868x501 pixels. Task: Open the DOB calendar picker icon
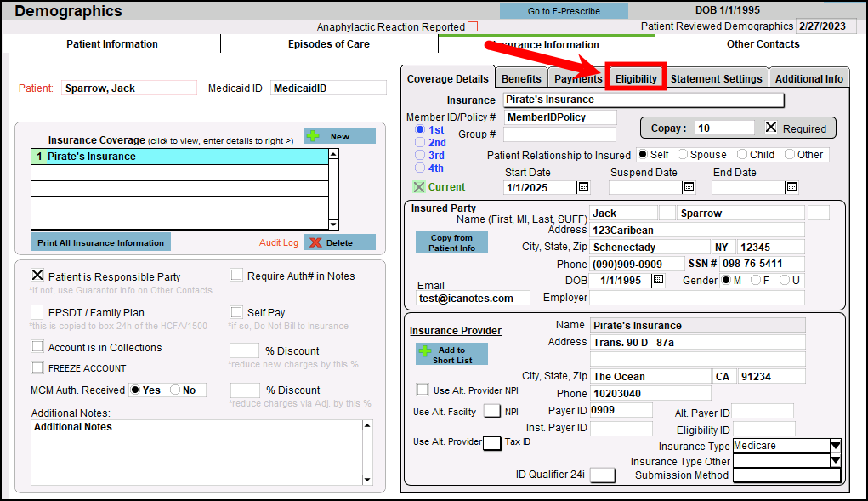658,281
